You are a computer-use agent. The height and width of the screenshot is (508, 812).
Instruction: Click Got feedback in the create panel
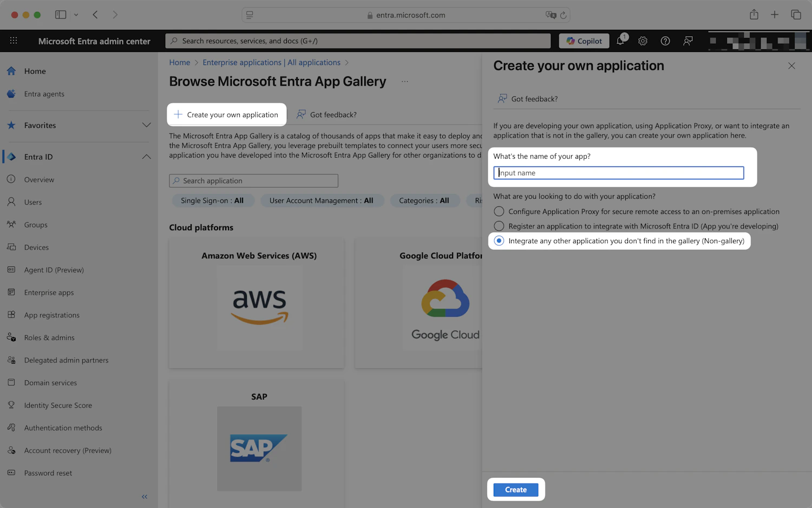click(x=528, y=99)
